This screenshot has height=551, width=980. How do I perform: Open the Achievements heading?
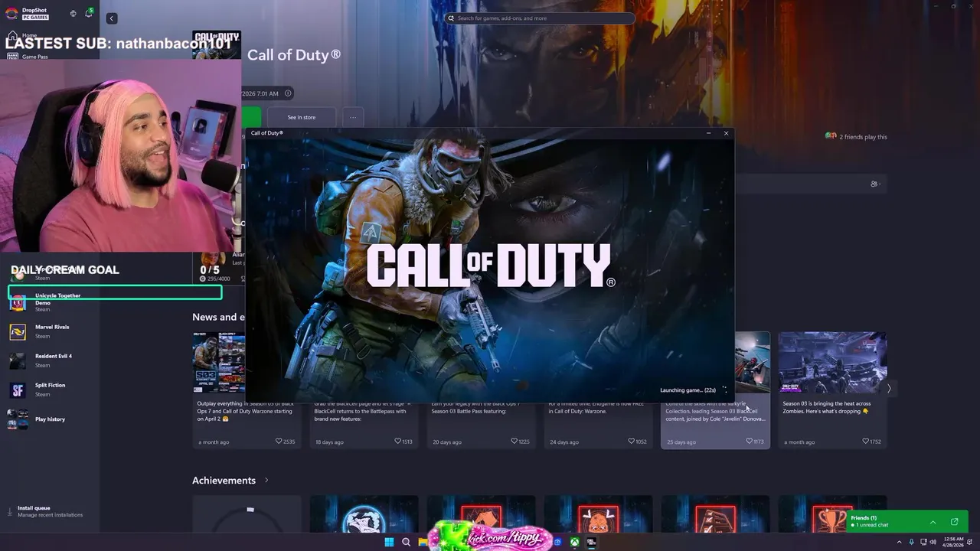click(224, 481)
